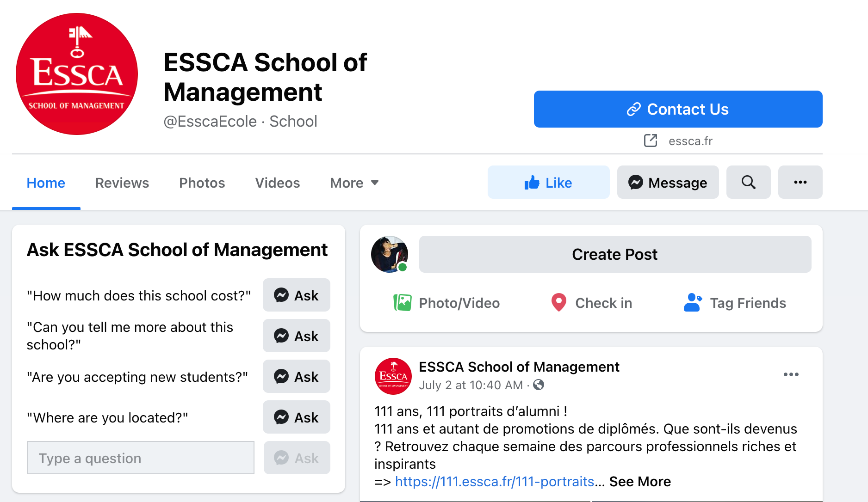Image resolution: width=868 pixels, height=502 pixels.
Task: Expand the More dropdown menu
Action: point(354,183)
